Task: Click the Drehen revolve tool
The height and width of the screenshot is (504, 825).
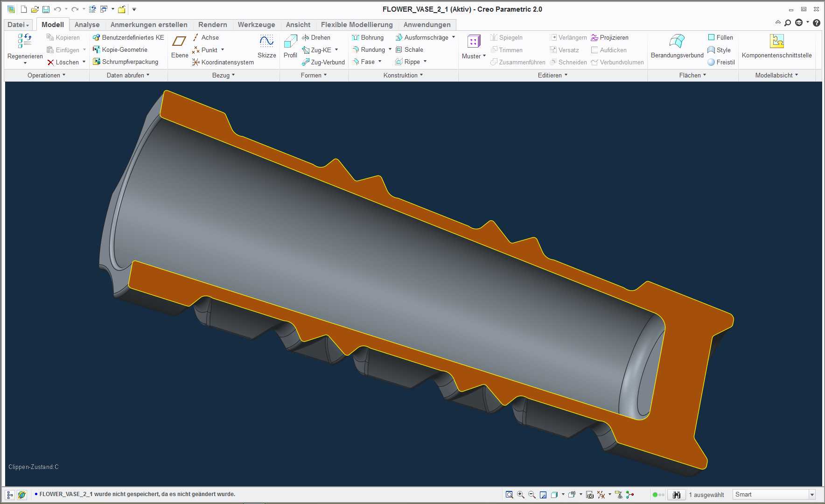Action: 316,37
